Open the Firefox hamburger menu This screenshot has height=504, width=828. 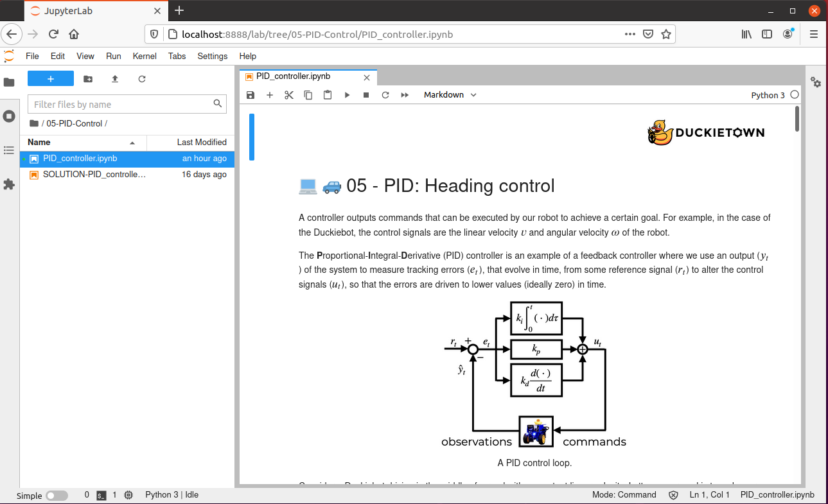(814, 34)
